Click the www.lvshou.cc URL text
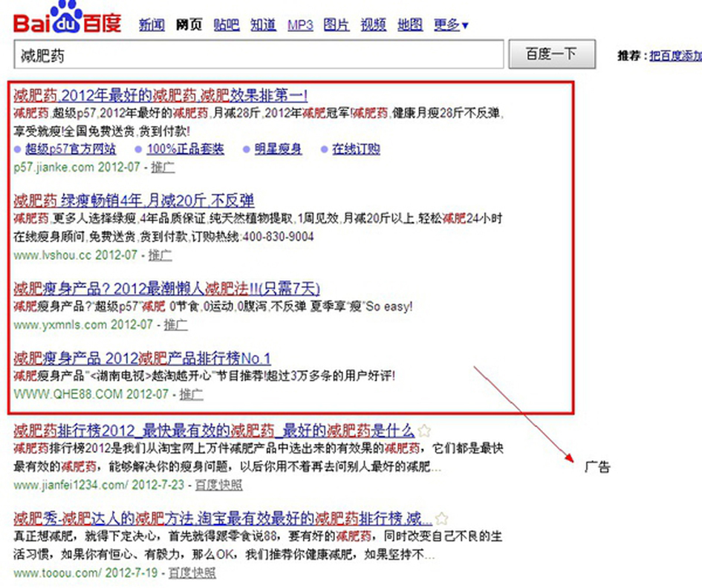This screenshot has width=702, height=588. click(x=53, y=255)
